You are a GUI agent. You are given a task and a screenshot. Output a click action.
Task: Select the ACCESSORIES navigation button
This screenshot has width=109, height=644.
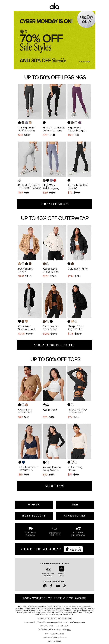75,516
